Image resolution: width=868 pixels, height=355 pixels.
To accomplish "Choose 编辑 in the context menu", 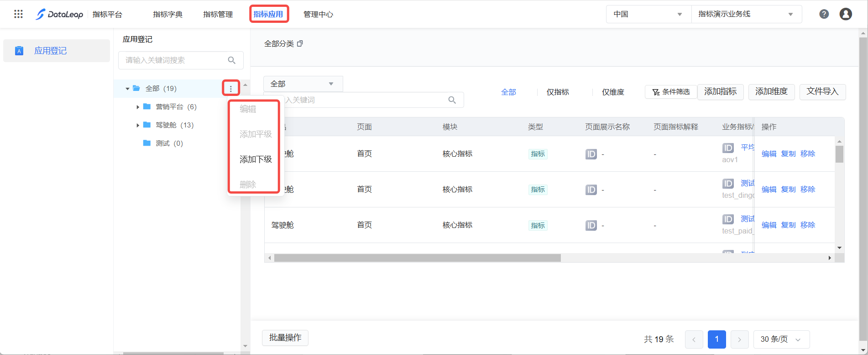I will 248,109.
